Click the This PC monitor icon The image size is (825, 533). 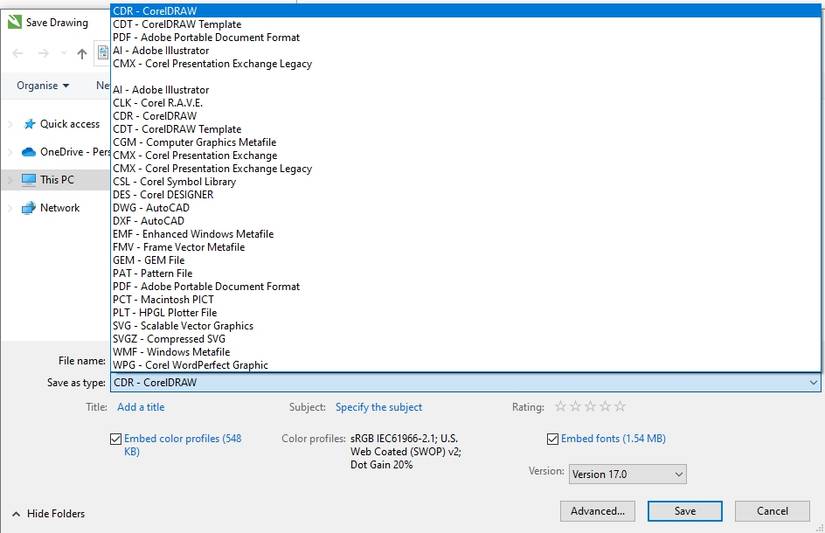coord(28,180)
